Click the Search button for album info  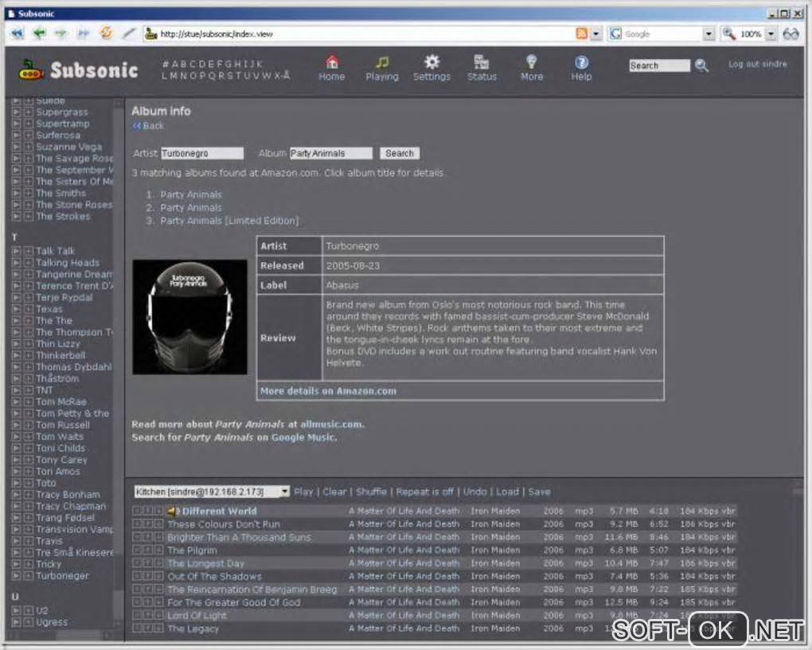point(400,154)
